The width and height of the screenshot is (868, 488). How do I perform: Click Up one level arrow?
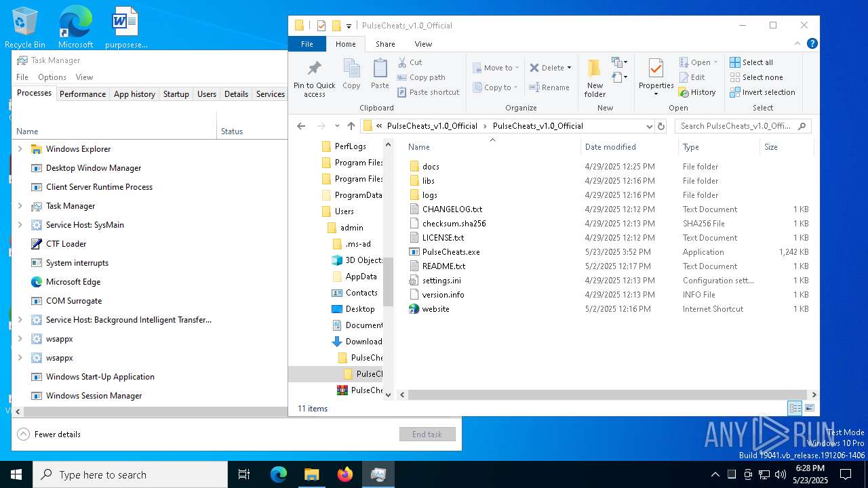click(351, 126)
